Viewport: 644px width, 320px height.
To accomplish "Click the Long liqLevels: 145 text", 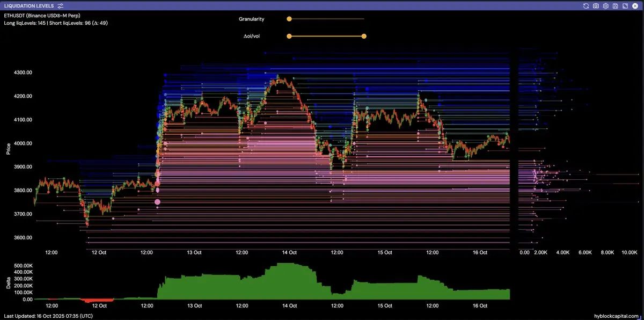I will coord(25,23).
